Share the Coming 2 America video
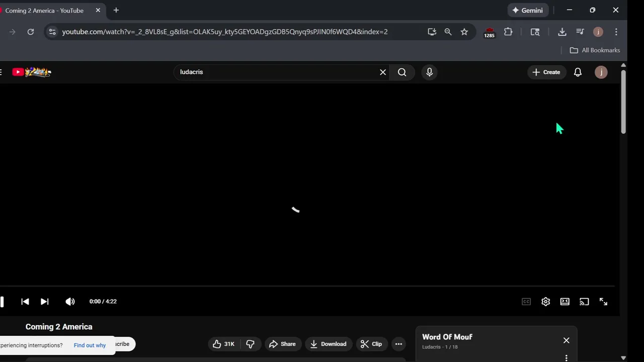Image resolution: width=644 pixels, height=362 pixels. click(x=282, y=344)
